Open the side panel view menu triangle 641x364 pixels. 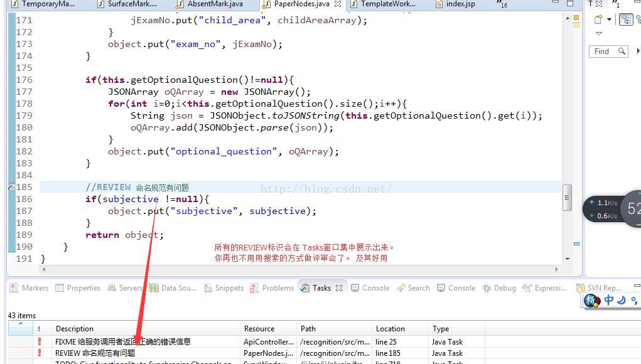point(599,33)
